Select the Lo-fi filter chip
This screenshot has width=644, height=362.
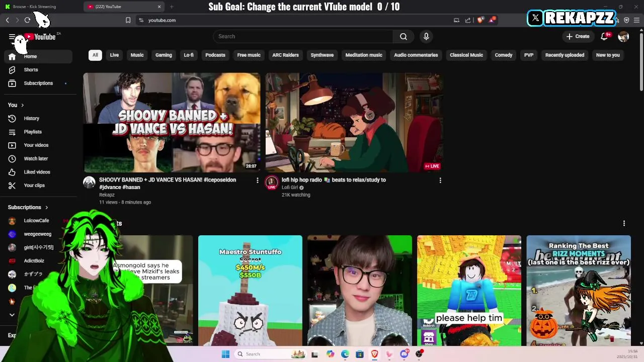pyautogui.click(x=189, y=55)
